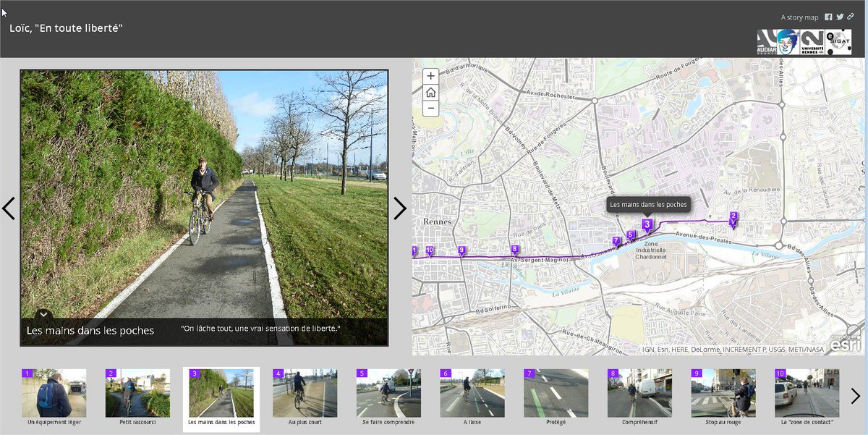868x435 pixels.
Task: Return map to default home extent
Action: click(x=430, y=91)
